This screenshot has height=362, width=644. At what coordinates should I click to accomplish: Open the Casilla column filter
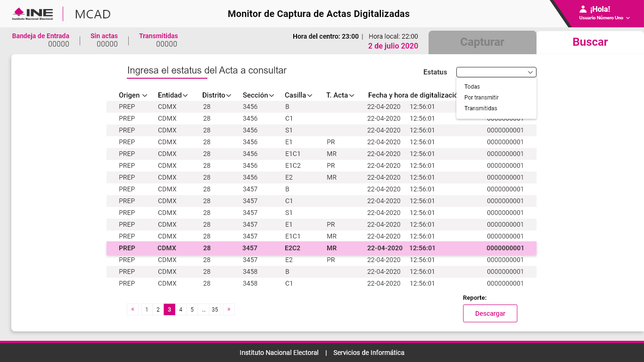point(310,95)
